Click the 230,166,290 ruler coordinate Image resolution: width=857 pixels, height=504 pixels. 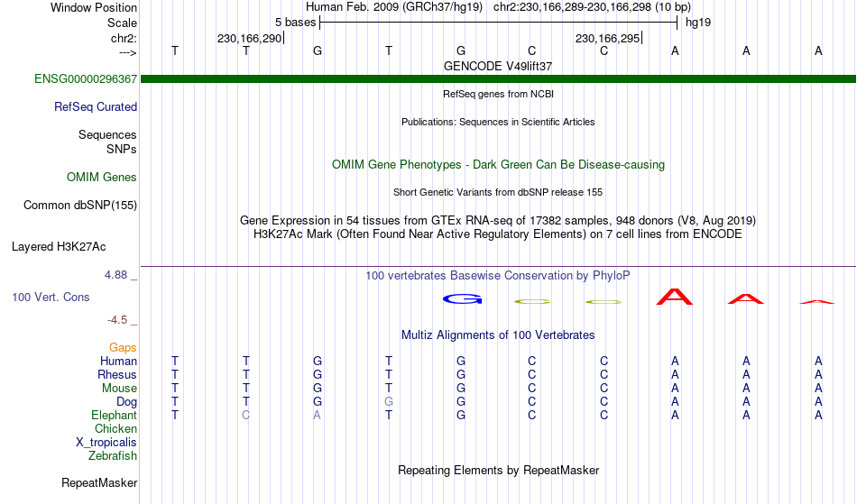249,38
